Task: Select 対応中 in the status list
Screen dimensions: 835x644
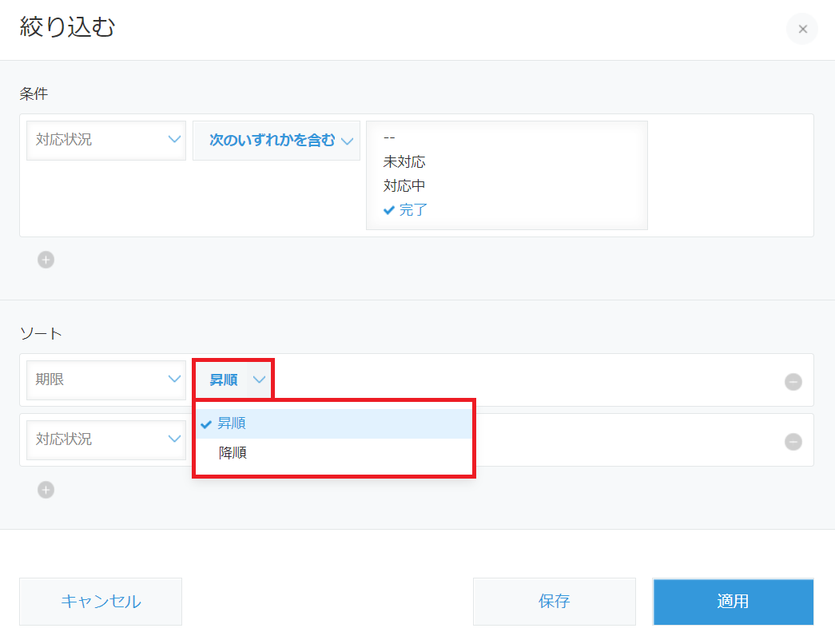Action: [404, 185]
